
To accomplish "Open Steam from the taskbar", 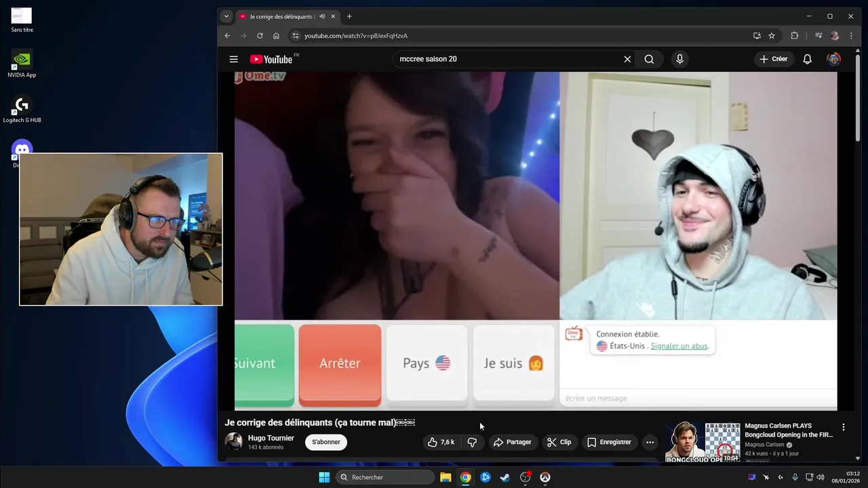I will pyautogui.click(x=505, y=477).
